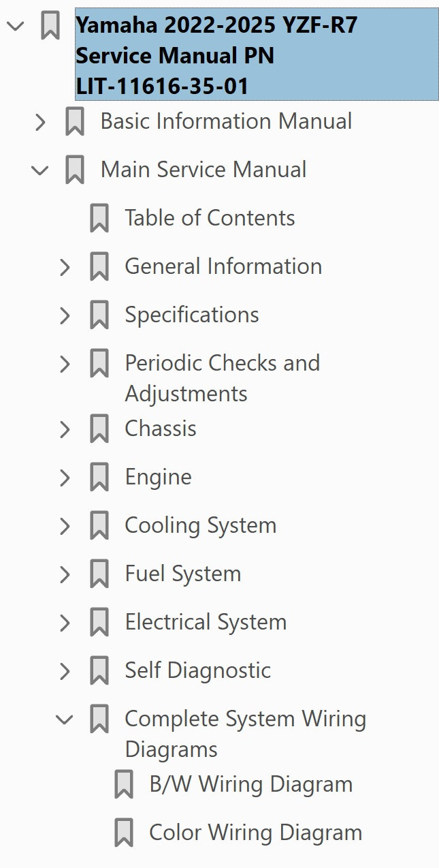
Task: Expand the Chassis bookmark section
Action: click(65, 429)
